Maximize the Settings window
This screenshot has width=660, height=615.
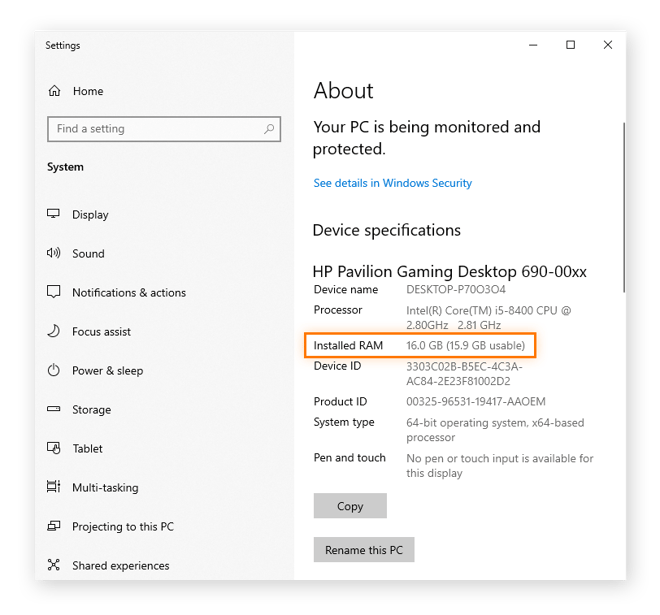tap(570, 45)
